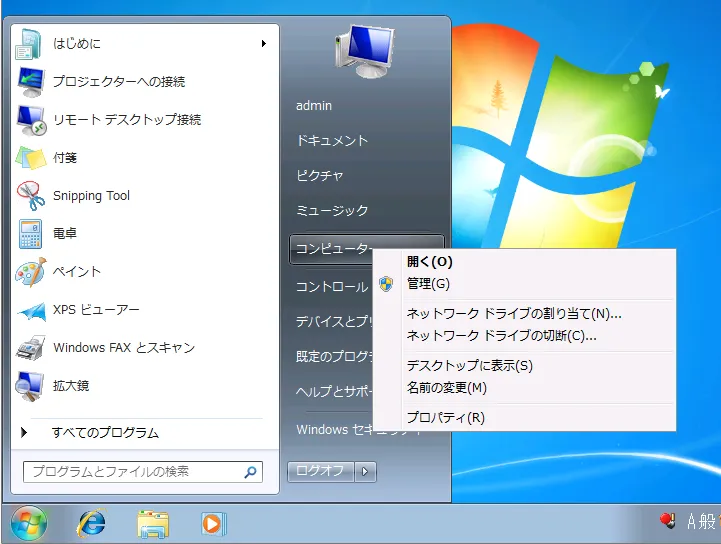Viewport: 721px width, 544px height.
Task: Click the はじめに text label
Action: tap(77, 44)
